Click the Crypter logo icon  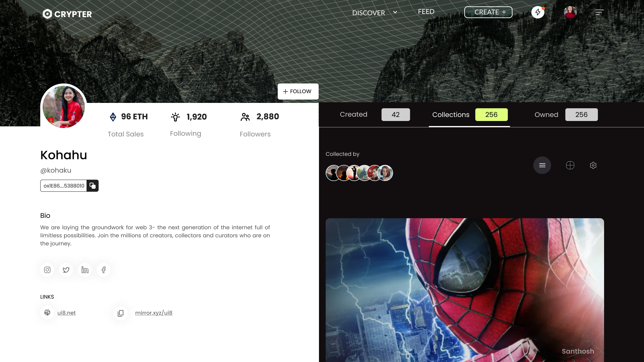[47, 14]
